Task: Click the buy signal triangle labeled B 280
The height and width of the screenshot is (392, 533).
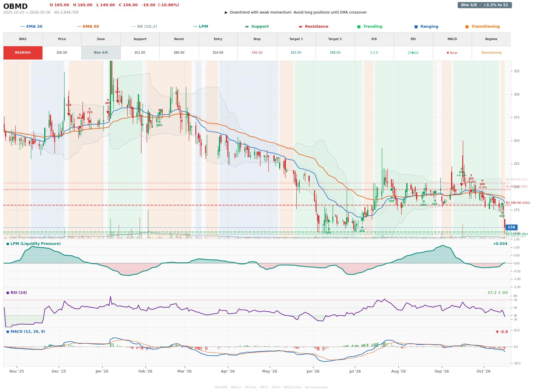Action: 159,113
